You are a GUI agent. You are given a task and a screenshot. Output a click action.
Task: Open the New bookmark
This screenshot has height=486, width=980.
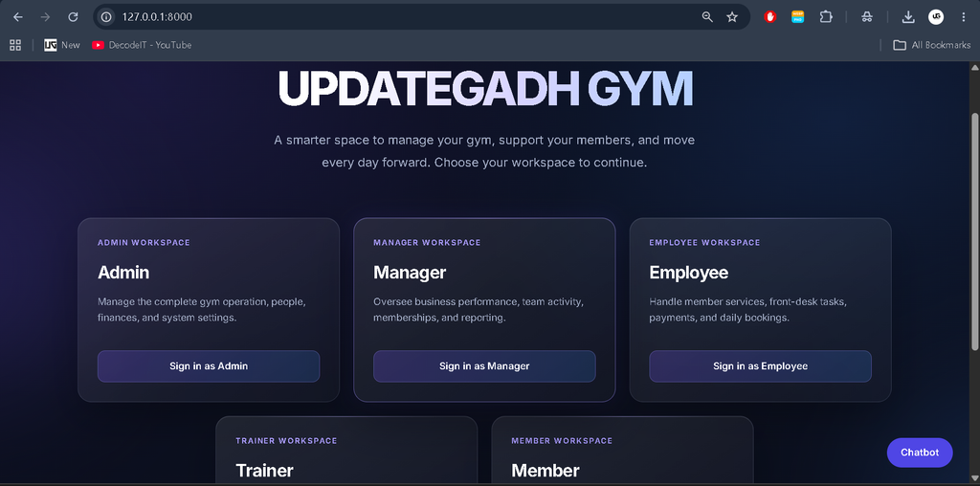click(x=62, y=45)
